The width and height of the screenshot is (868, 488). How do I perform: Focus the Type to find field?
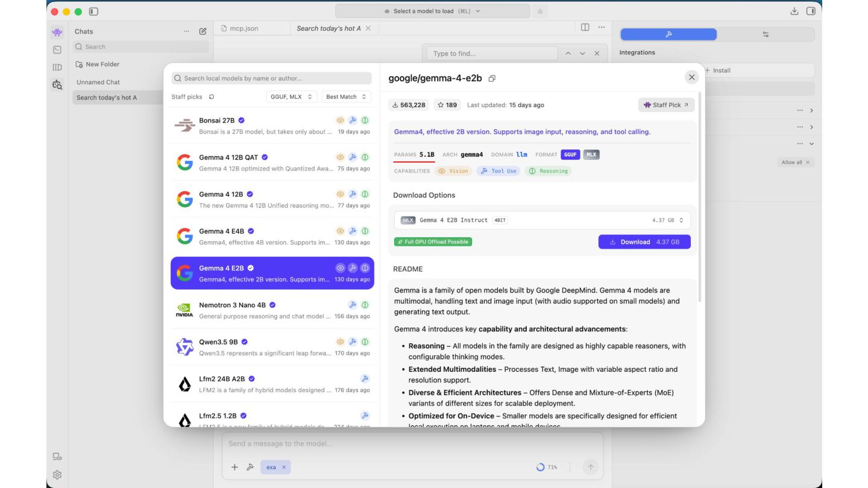point(491,54)
